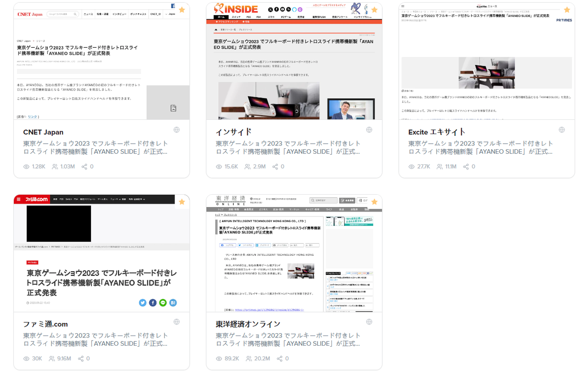Click the eye views icon on the Excite エキサイト card
588x376 pixels.
point(412,167)
